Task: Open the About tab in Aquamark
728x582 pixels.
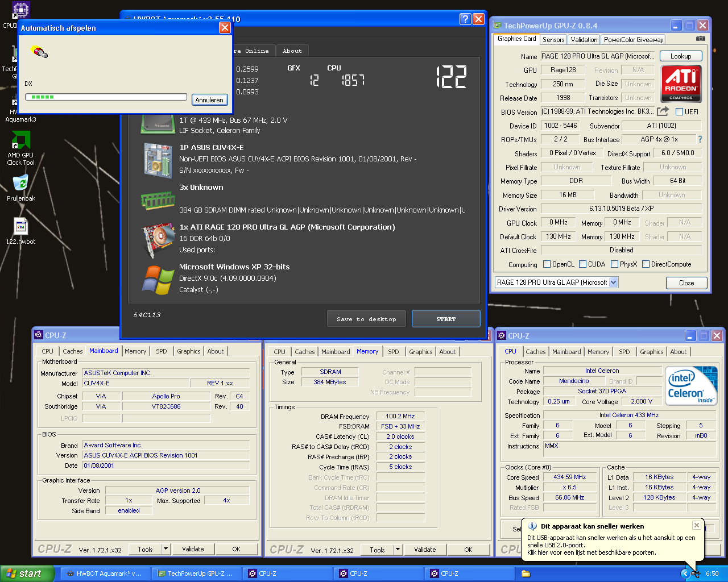Action: pyautogui.click(x=292, y=51)
